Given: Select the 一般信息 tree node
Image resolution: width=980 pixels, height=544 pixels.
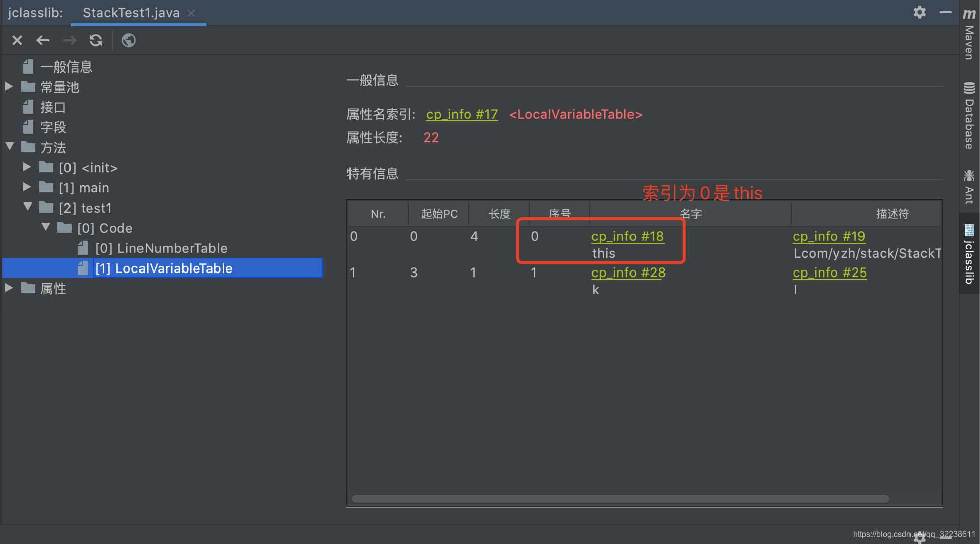Looking at the screenshot, I should pyautogui.click(x=66, y=67).
